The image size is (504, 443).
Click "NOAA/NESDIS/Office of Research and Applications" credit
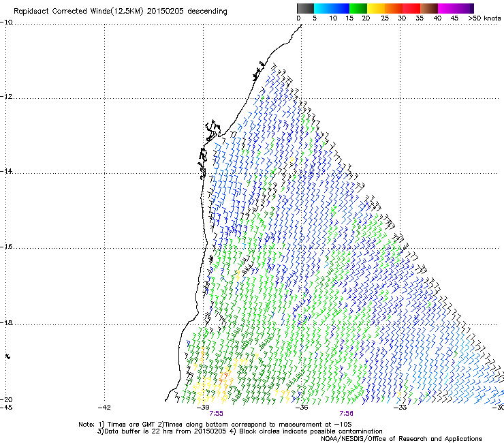[401, 439]
